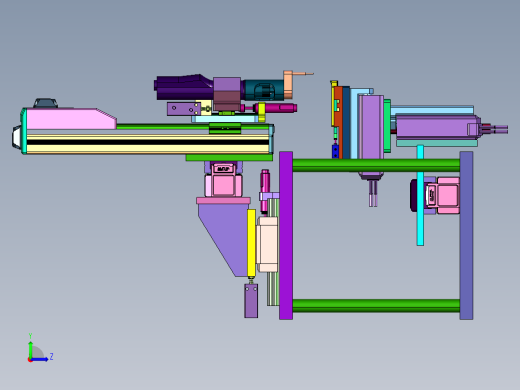Select the vertical magenta cylinder near the purple plate
Image resolution: width=520 pixels, height=390 pixels.
(265, 191)
